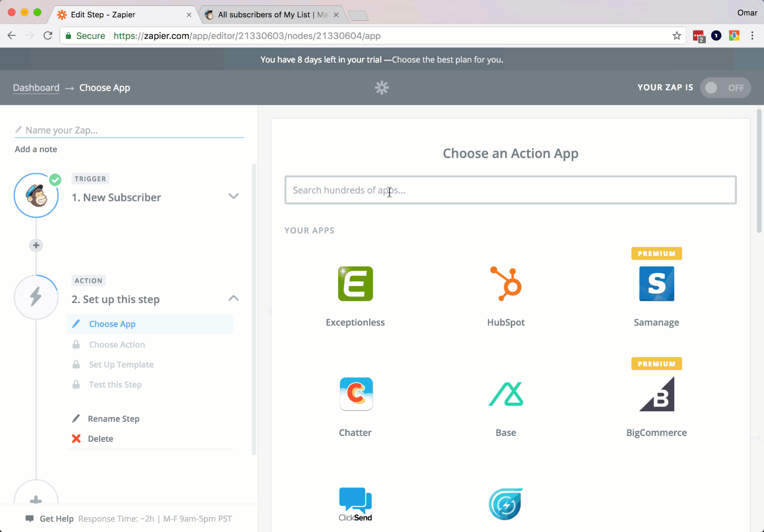This screenshot has height=532, width=764.
Task: Go to the Dashboard link
Action: (36, 88)
